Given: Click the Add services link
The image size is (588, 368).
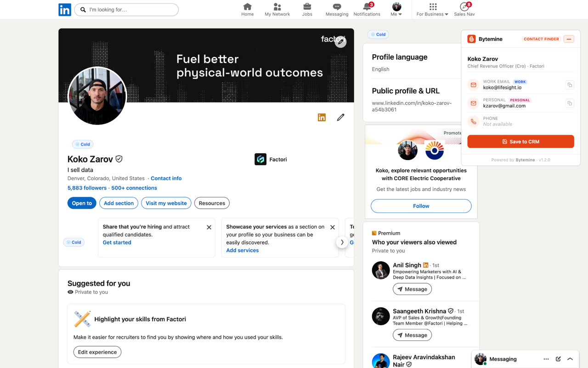Looking at the screenshot, I should (x=242, y=250).
